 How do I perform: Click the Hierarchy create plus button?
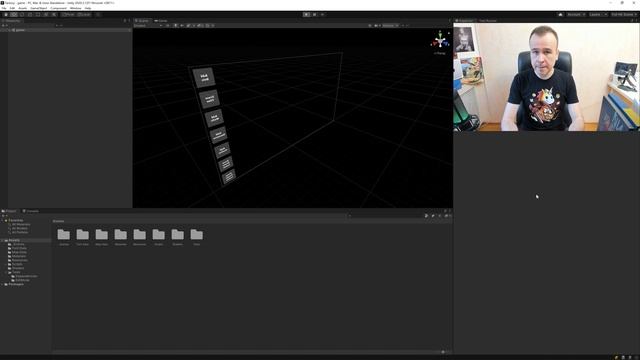coord(3,25)
